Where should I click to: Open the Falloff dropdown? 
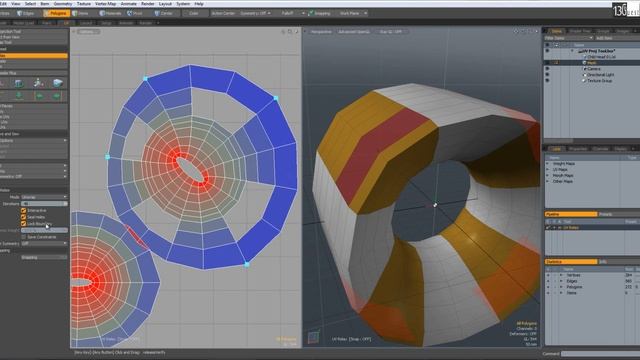[x=292, y=13]
